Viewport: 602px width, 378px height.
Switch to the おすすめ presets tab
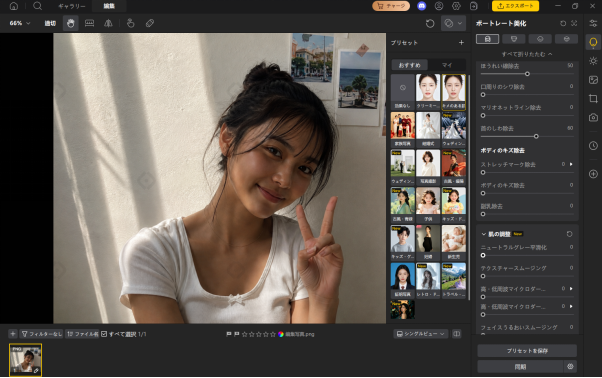pyautogui.click(x=409, y=65)
